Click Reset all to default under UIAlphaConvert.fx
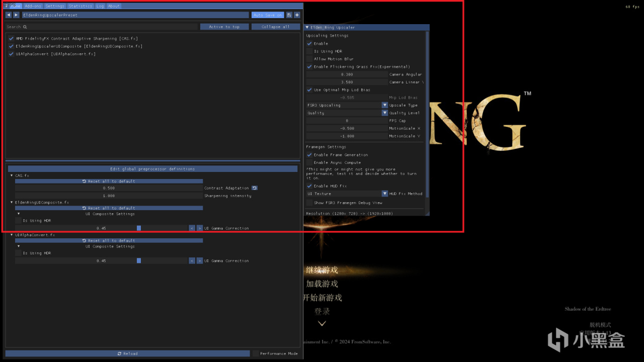 109,241
